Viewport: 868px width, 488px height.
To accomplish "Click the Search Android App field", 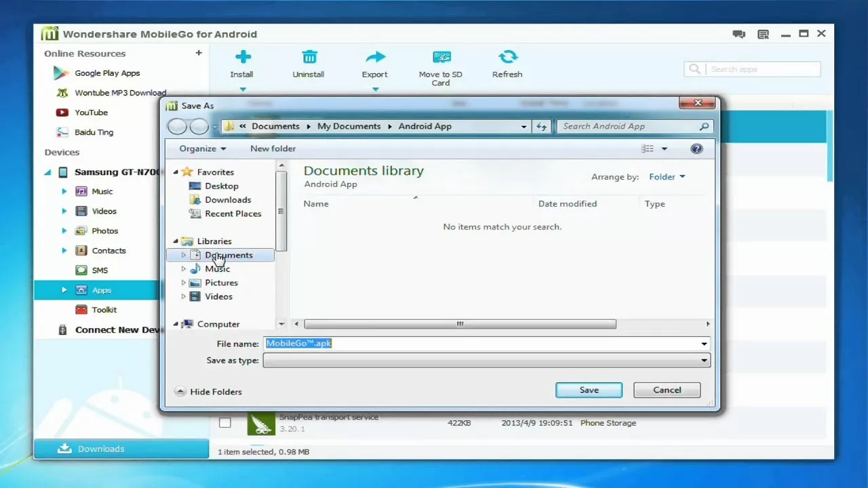I will tap(635, 126).
